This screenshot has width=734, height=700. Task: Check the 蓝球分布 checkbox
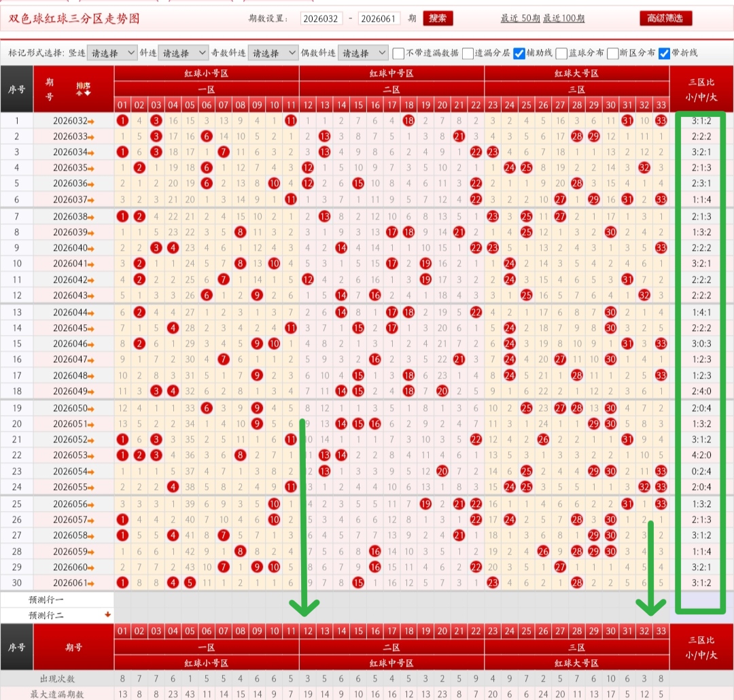(561, 54)
